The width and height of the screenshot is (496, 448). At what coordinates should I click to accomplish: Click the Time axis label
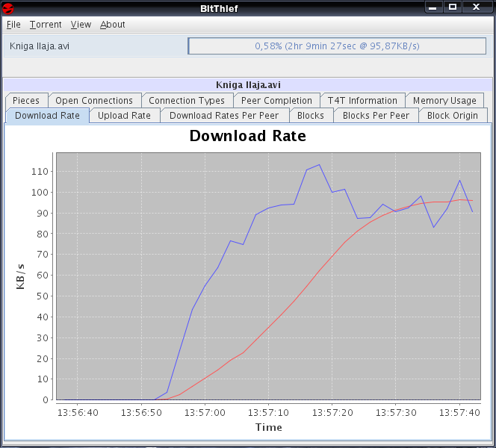[269, 427]
